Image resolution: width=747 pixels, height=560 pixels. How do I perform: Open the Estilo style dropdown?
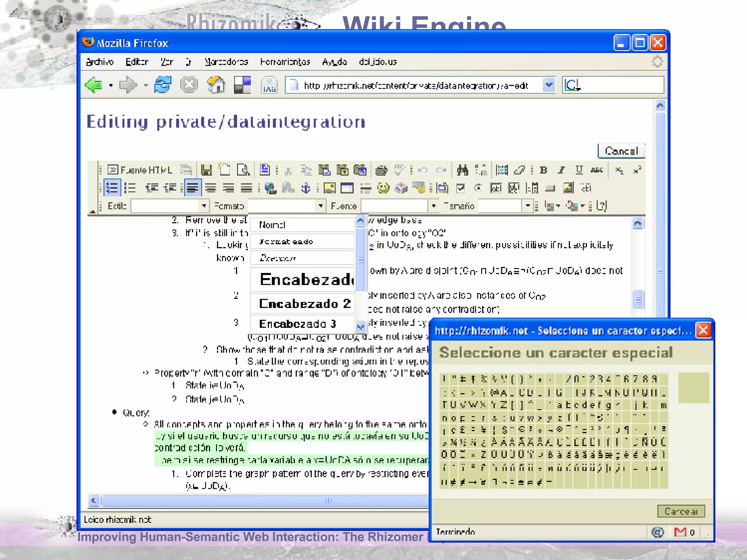(x=204, y=206)
